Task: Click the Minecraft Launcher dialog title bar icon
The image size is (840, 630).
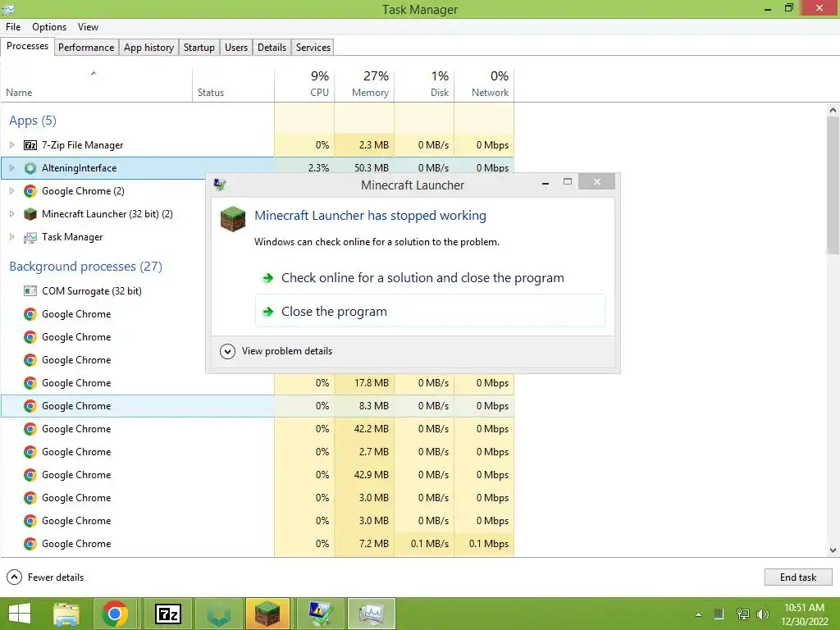Action: coord(220,185)
